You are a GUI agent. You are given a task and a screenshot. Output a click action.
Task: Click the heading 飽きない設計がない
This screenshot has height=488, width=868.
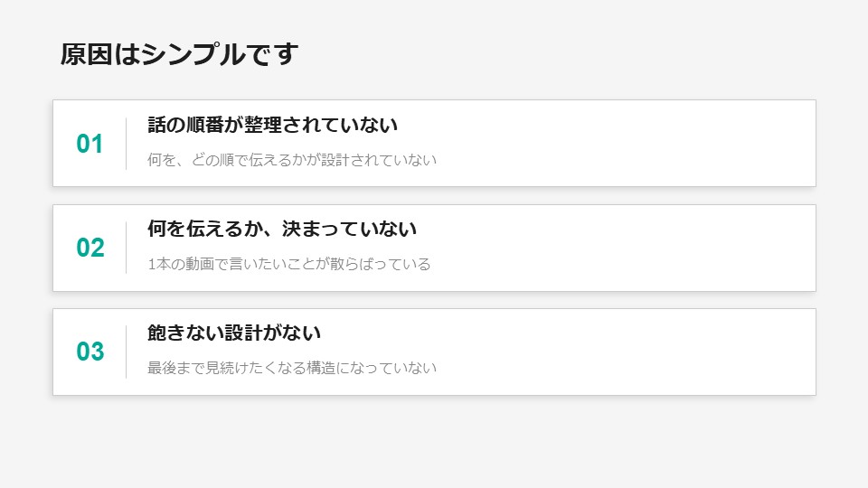234,333
